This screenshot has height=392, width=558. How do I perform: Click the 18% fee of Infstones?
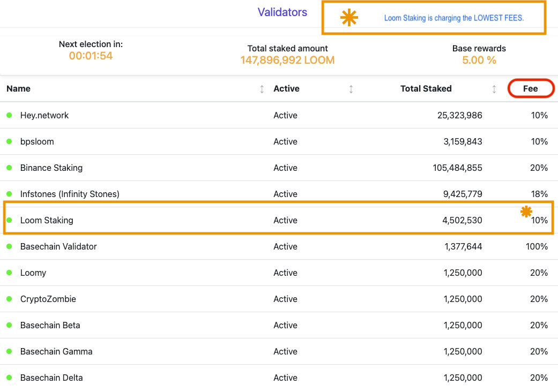(x=539, y=194)
